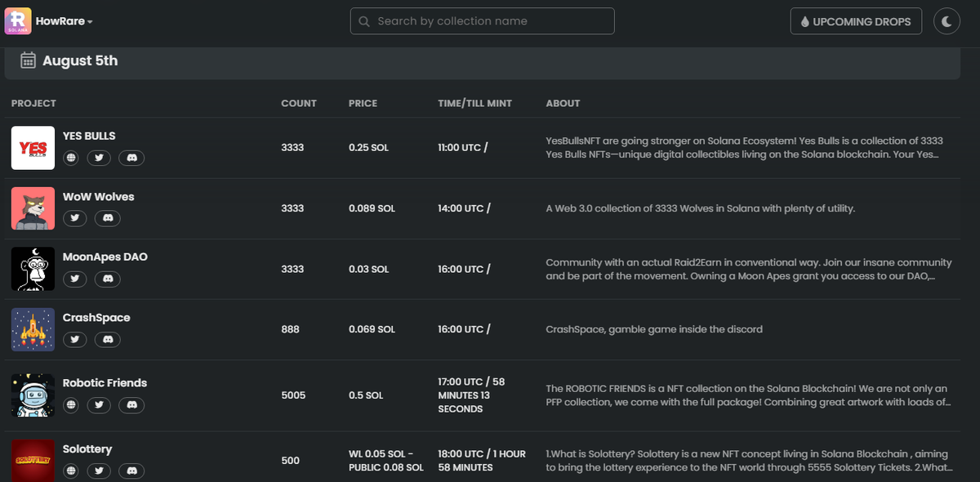Open the Solottery website globe icon
The height and width of the screenshot is (482, 980).
71,471
